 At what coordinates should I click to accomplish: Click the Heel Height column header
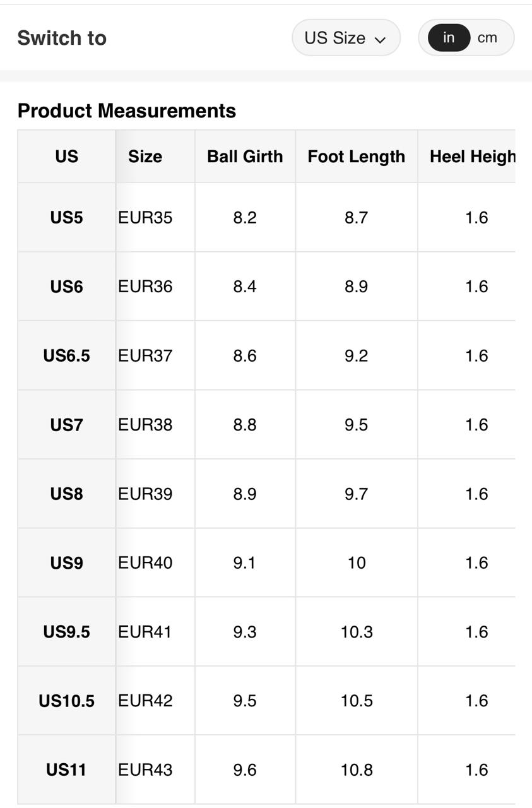tap(472, 157)
